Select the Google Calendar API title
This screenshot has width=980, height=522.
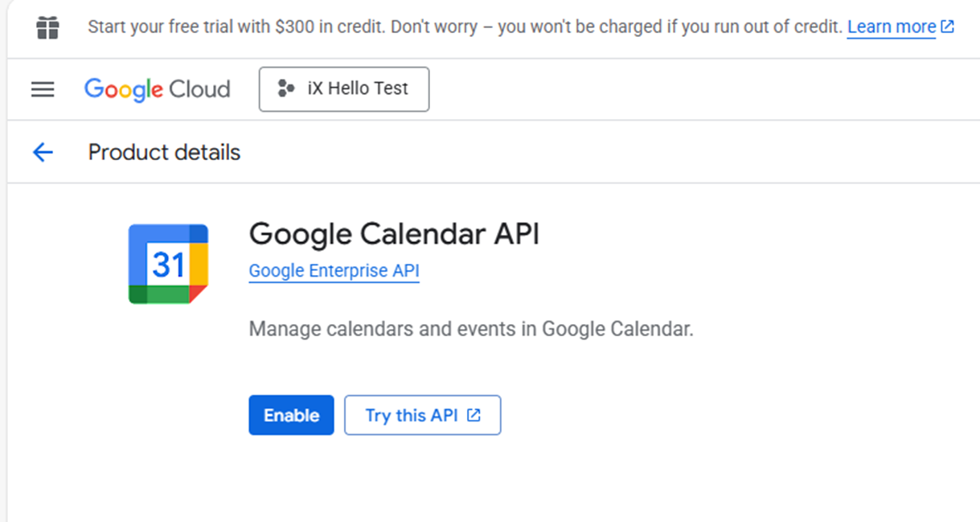click(394, 234)
